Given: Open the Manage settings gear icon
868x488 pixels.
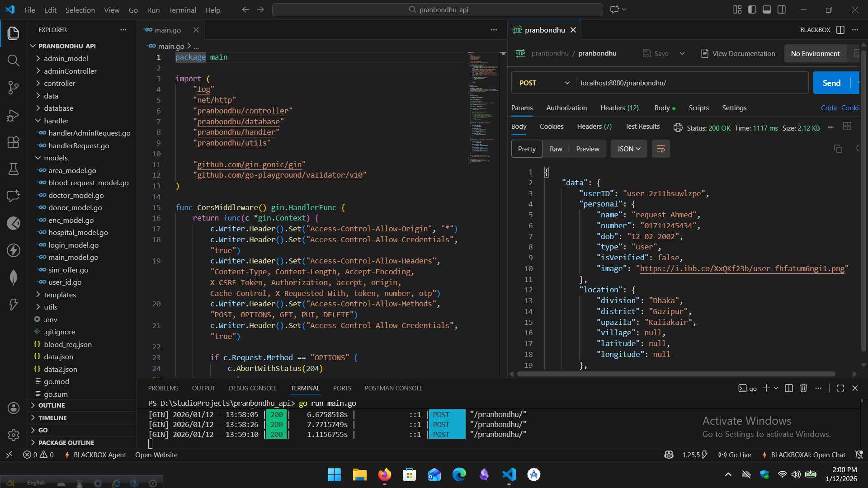Looking at the screenshot, I should click(13, 435).
